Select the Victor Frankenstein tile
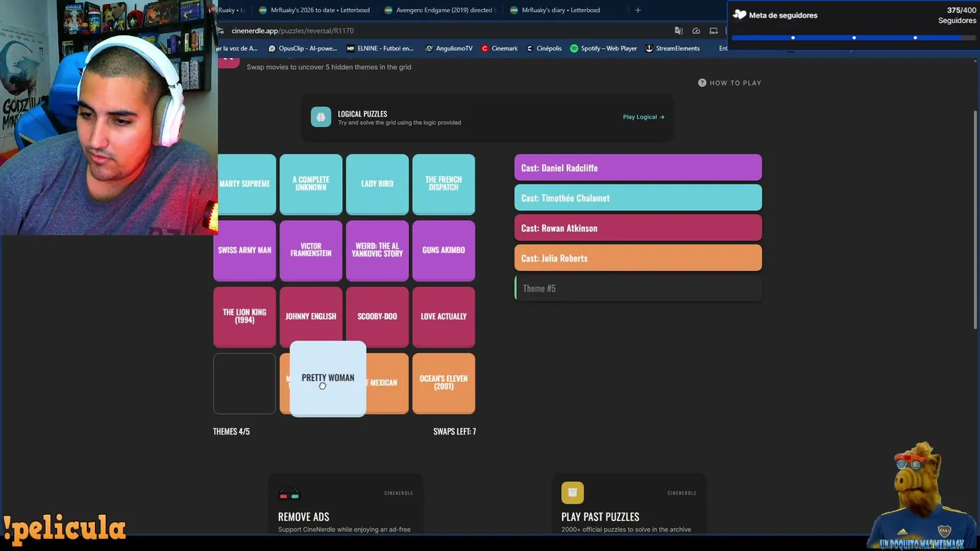The width and height of the screenshot is (980, 551). pyautogui.click(x=311, y=250)
